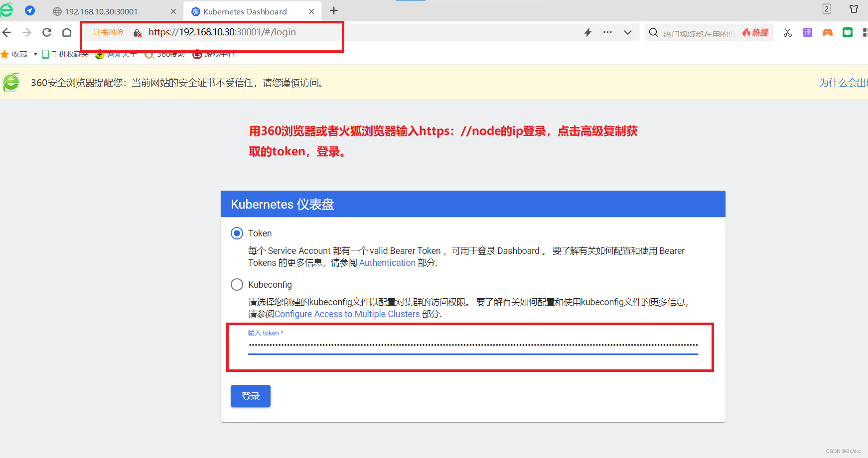Viewport: 868px width, 458px height.
Task: Click the lightning speed-mode icon
Action: [588, 32]
